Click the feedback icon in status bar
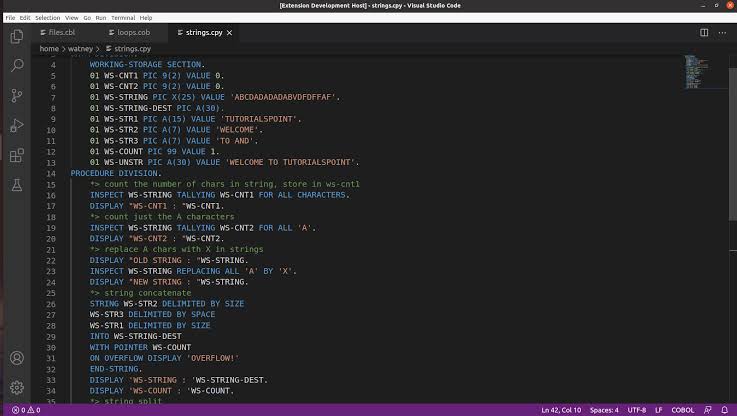The width and height of the screenshot is (737, 416). (x=707, y=410)
